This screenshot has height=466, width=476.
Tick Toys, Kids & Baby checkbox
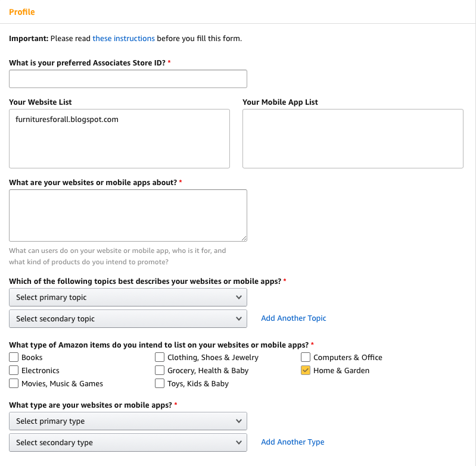point(160,383)
